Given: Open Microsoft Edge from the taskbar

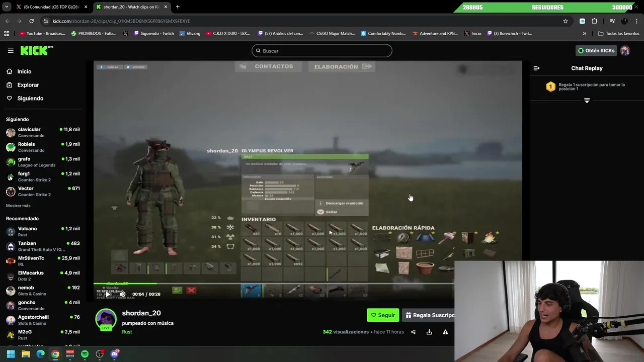Looking at the screenshot, I should (40, 354).
